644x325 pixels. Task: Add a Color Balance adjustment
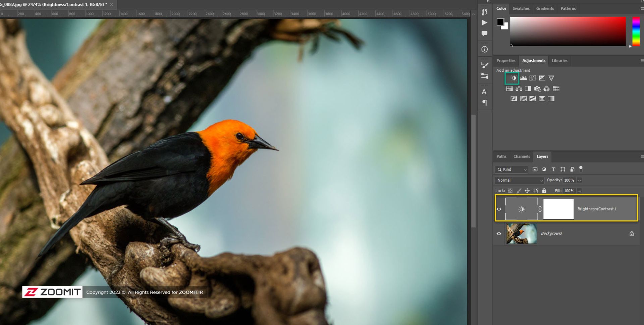[x=519, y=89]
